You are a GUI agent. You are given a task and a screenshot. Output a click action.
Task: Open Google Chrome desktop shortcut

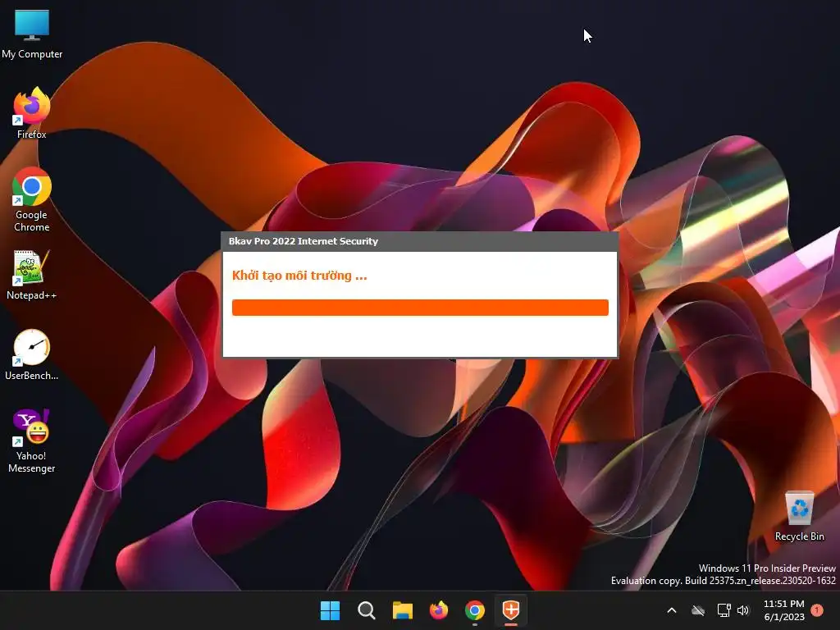coord(32,199)
